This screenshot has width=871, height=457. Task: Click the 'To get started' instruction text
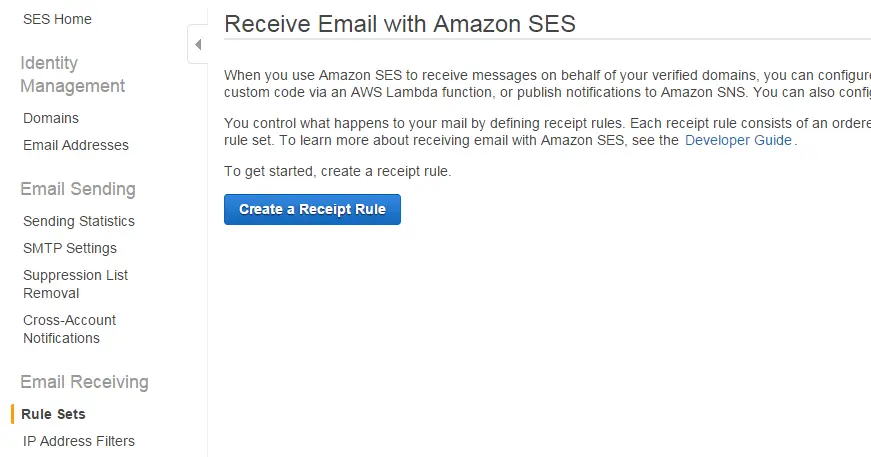point(338,171)
